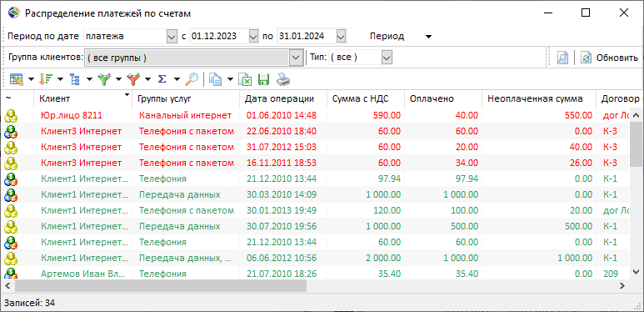
Task: Click the application icon in title bar
Action: click(x=14, y=13)
